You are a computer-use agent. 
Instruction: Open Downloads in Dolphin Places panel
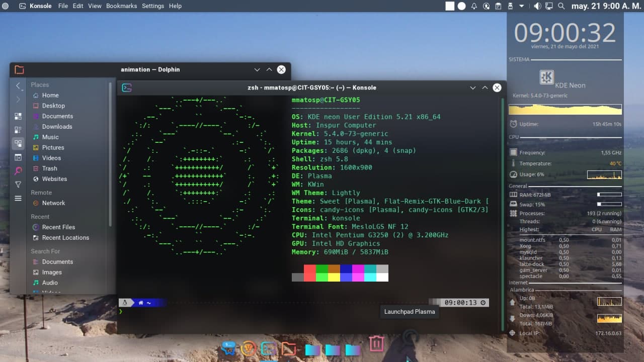tap(57, 127)
